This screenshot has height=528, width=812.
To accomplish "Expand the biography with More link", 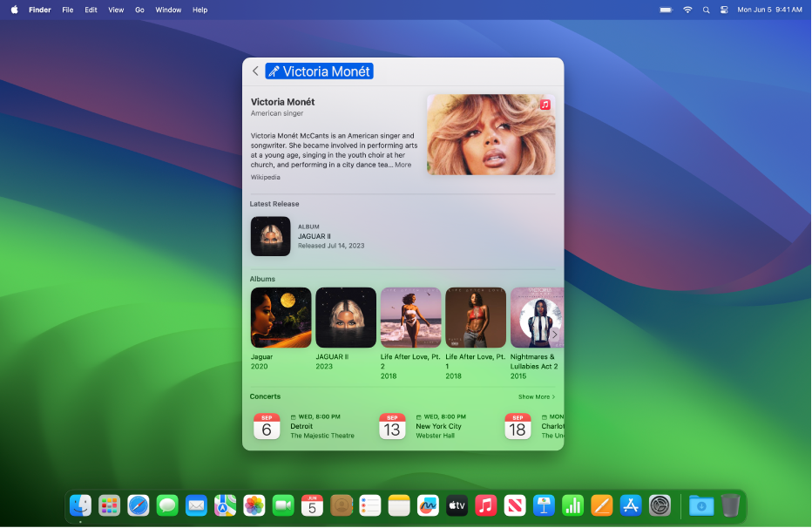I will point(403,165).
